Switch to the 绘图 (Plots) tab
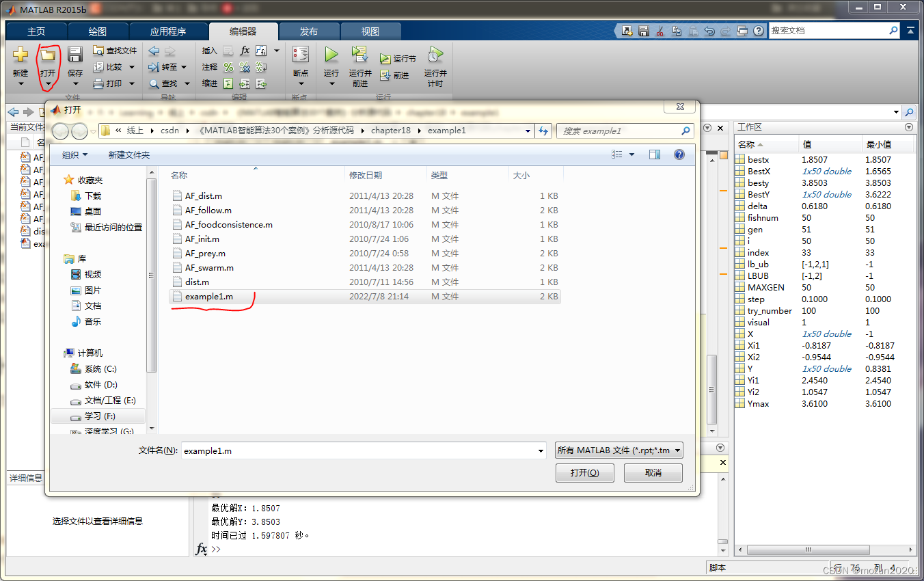Viewport: 924px width, 581px height. pyautogui.click(x=98, y=31)
